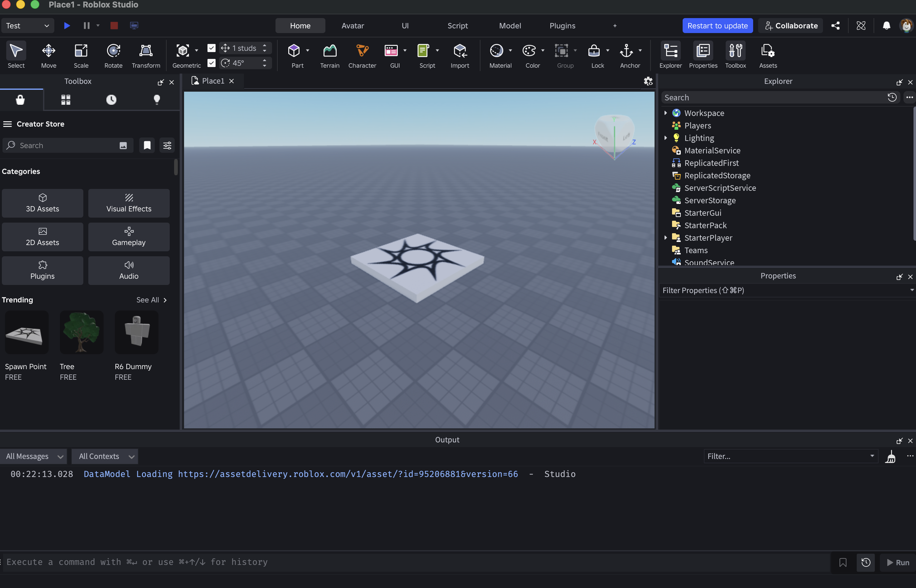Open the Part type dropdown arrow

click(x=308, y=51)
